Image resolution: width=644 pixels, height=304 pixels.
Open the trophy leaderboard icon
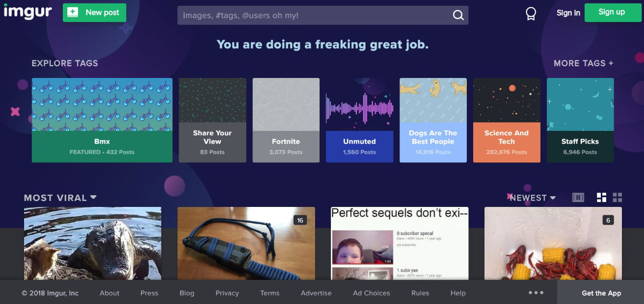click(531, 14)
